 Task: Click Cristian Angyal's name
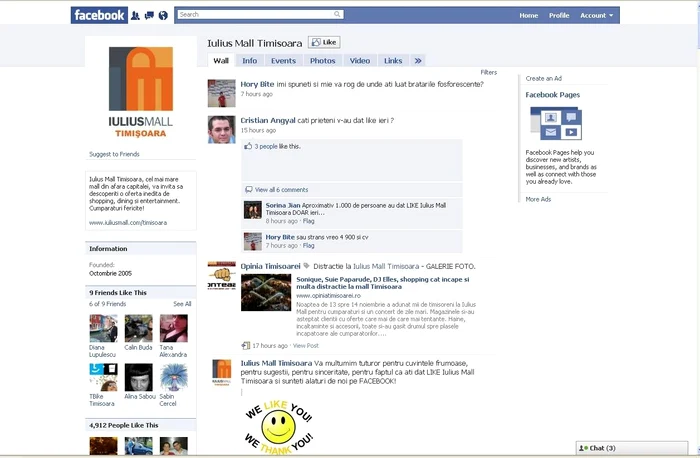click(x=268, y=120)
